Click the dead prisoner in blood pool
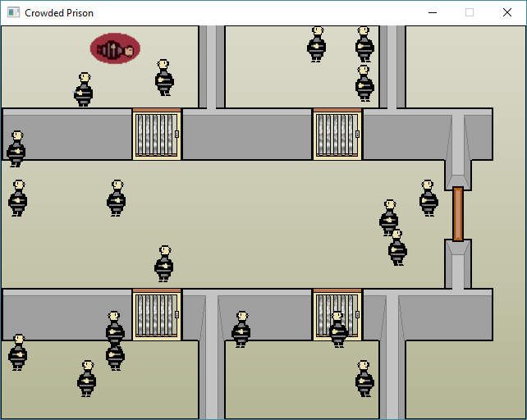 115,48
